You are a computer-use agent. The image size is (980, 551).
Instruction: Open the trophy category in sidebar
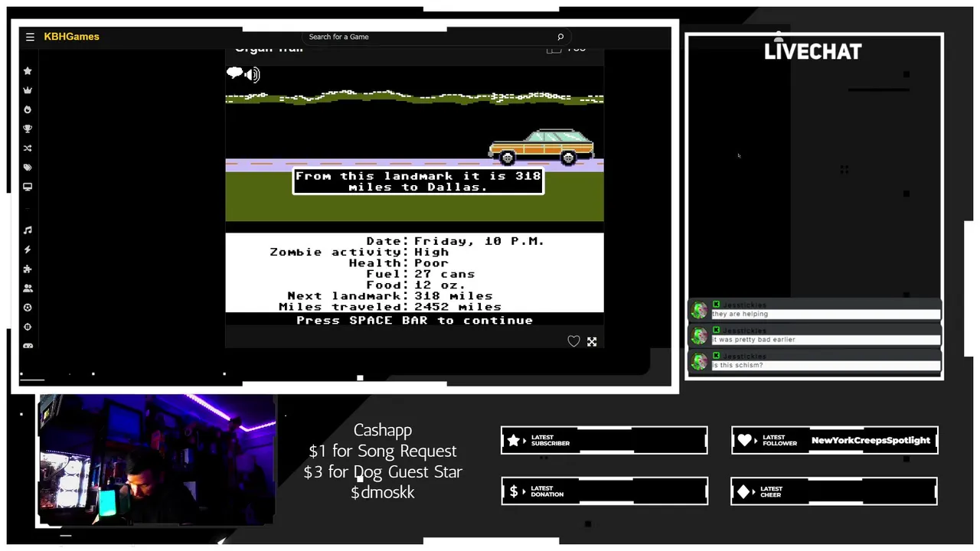tap(28, 129)
